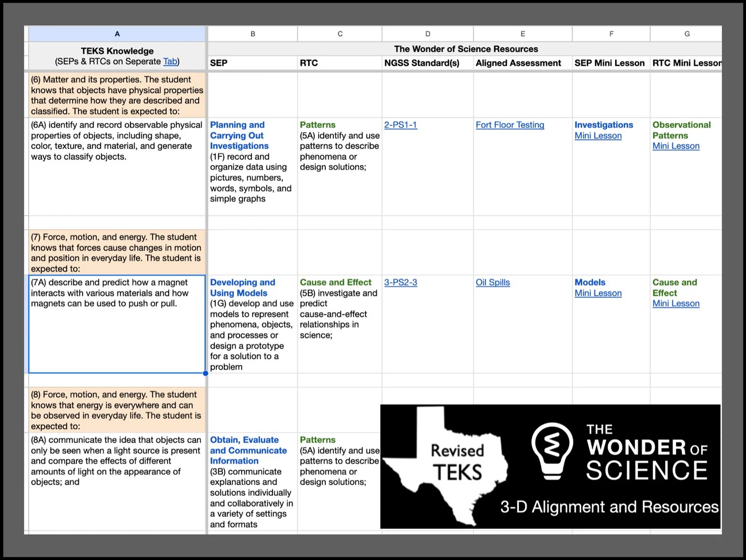
Task: Select the highlighted (7A) magnet standard cell
Action: click(x=116, y=323)
